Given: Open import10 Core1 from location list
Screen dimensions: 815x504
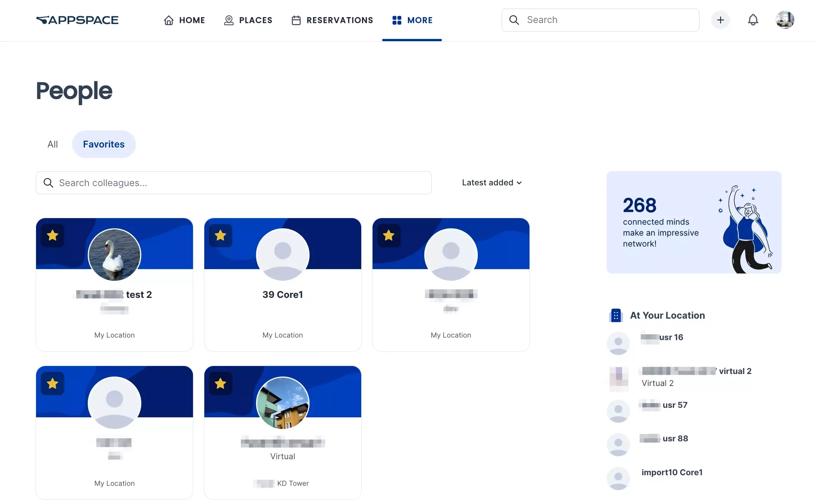Looking at the screenshot, I should (x=672, y=472).
